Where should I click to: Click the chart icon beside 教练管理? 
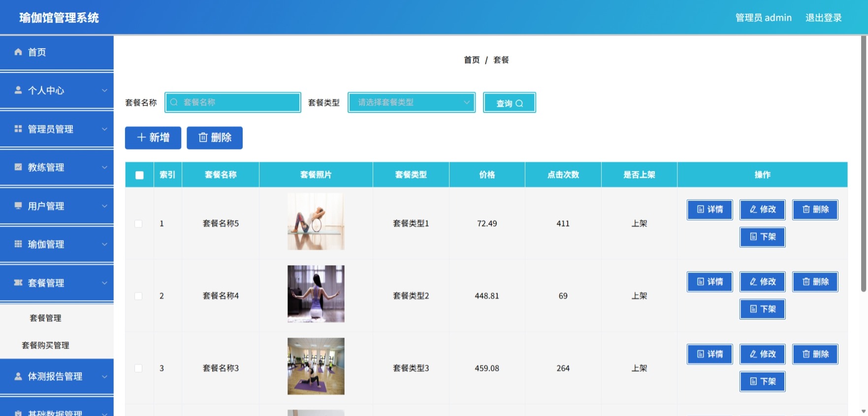(x=18, y=167)
